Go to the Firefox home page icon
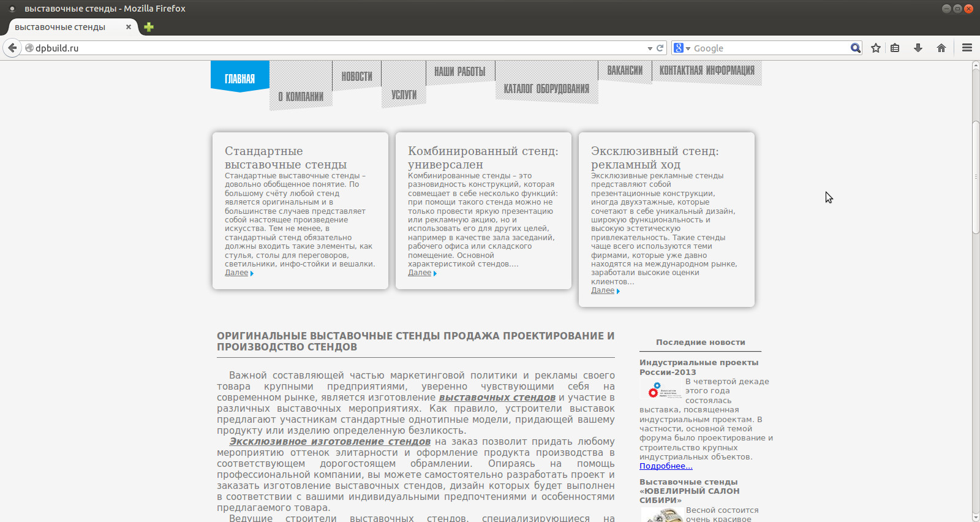Image resolution: width=980 pixels, height=522 pixels. 941,48
